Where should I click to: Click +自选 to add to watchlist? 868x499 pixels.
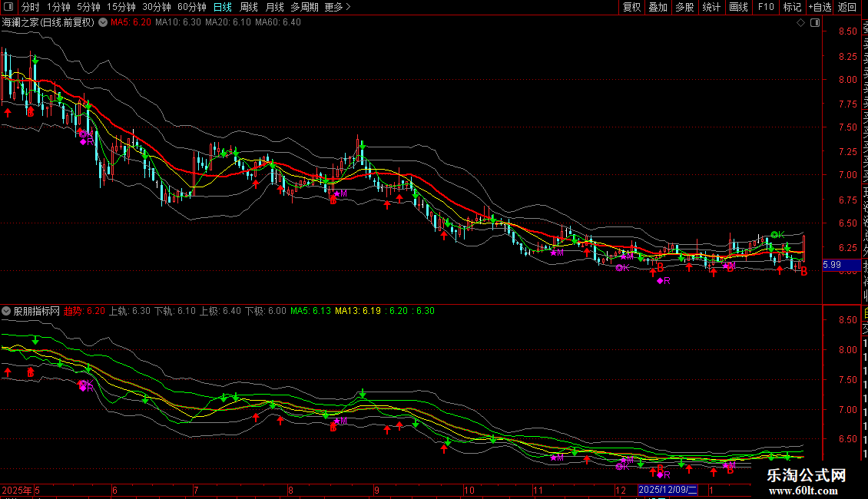[820, 7]
